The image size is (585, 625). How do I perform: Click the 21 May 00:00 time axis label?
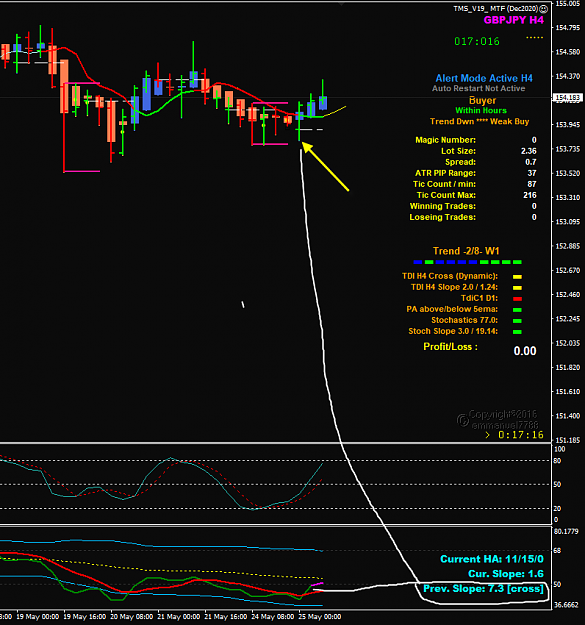[x=179, y=617]
